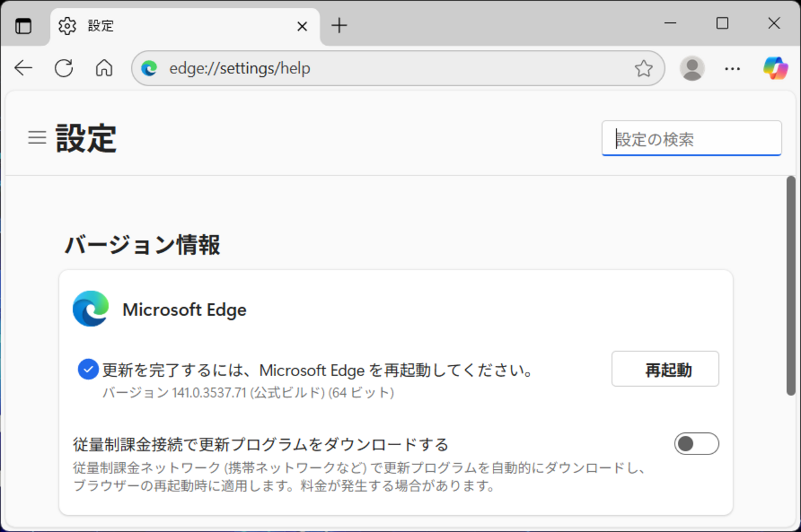Expand the settings hamburger menu

pyautogui.click(x=37, y=137)
